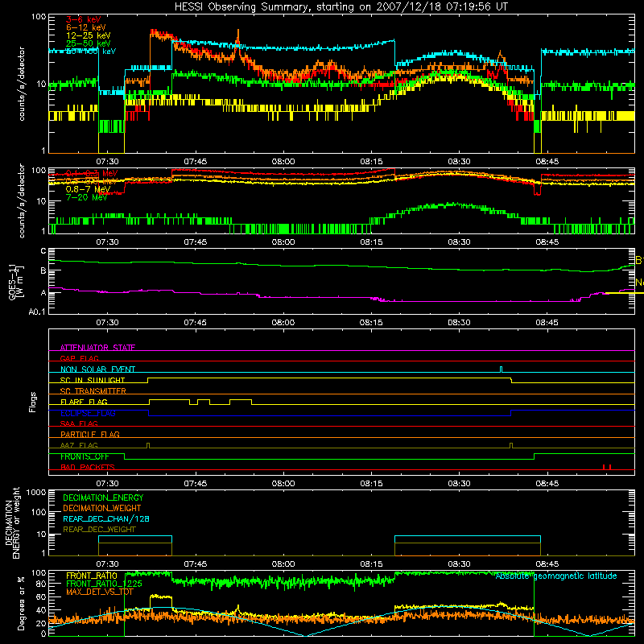Click the A0.1 tick label

tap(37, 312)
